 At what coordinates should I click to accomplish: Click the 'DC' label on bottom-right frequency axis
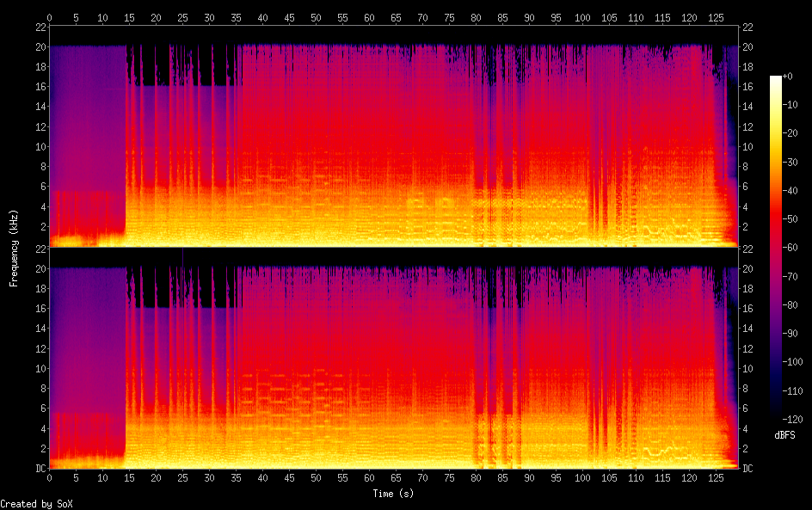pos(747,469)
